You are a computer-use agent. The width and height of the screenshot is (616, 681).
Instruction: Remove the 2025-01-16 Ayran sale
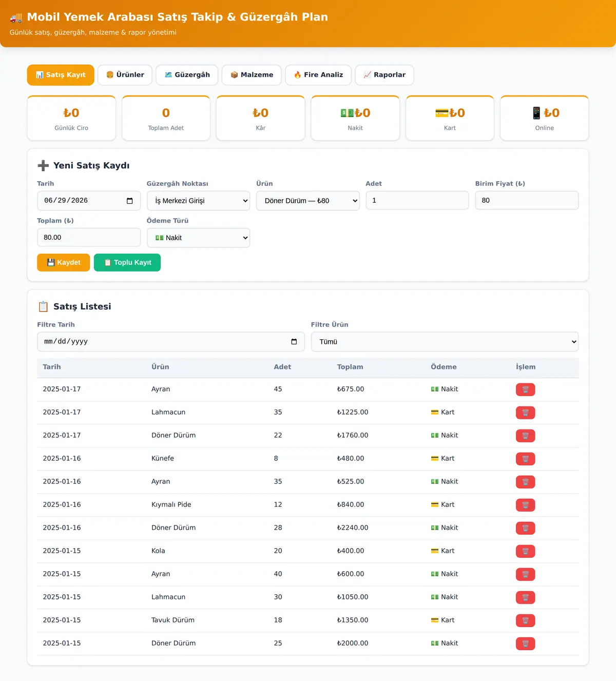(525, 482)
